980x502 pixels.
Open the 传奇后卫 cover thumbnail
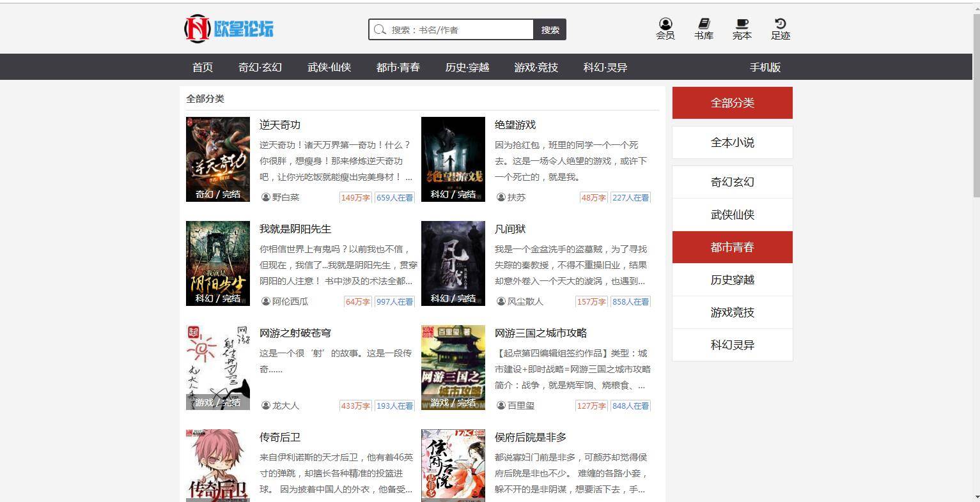pyautogui.click(x=217, y=466)
